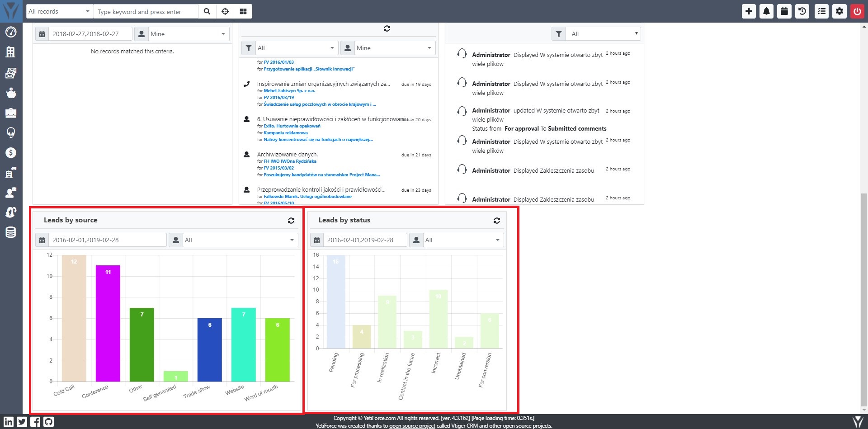Open the grid menu icon next to search
Image resolution: width=868 pixels, height=429 pixels.
point(243,11)
